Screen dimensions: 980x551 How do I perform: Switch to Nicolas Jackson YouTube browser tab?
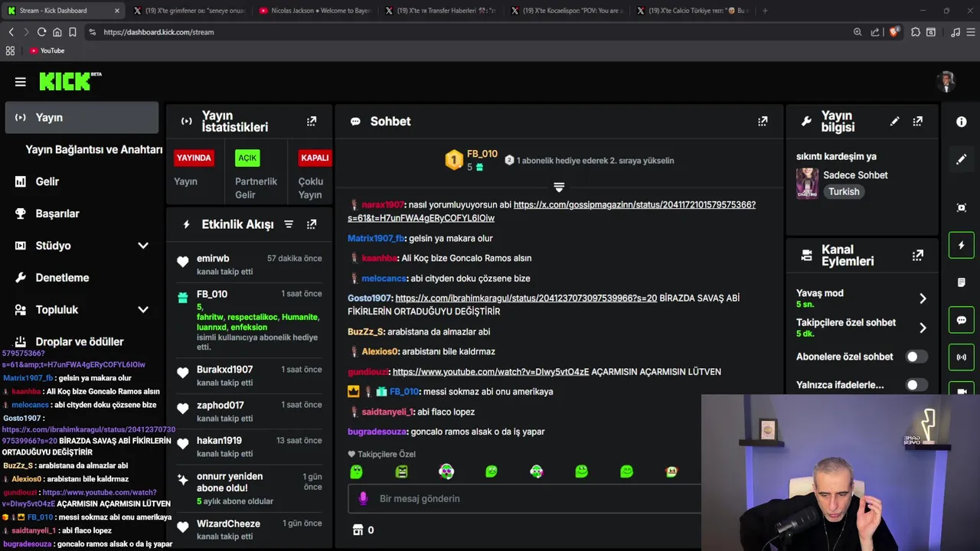click(x=313, y=11)
